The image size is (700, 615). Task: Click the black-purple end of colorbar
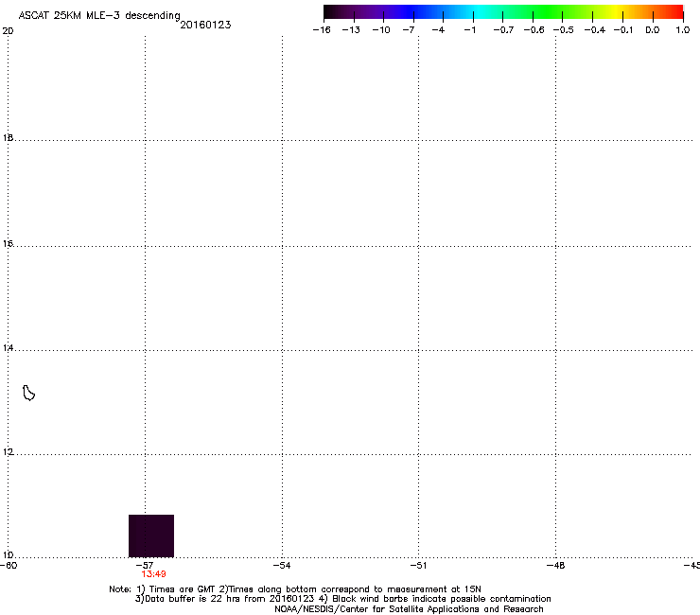pos(333,12)
